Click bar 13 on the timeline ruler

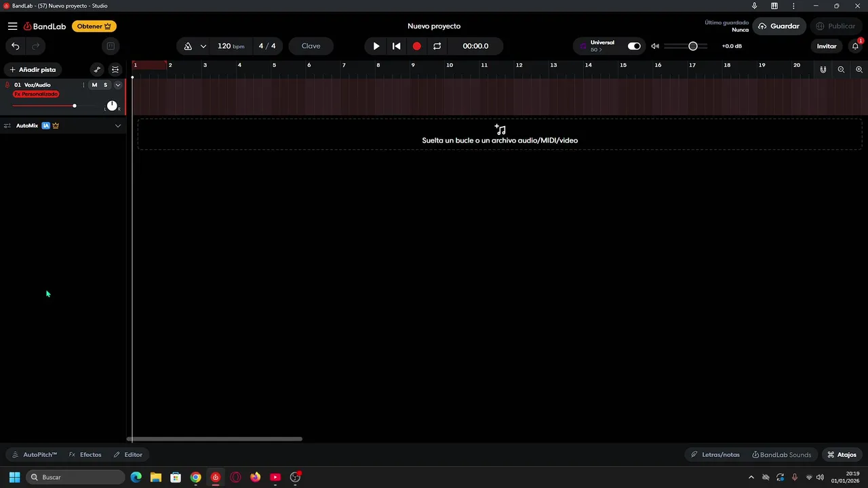553,65
